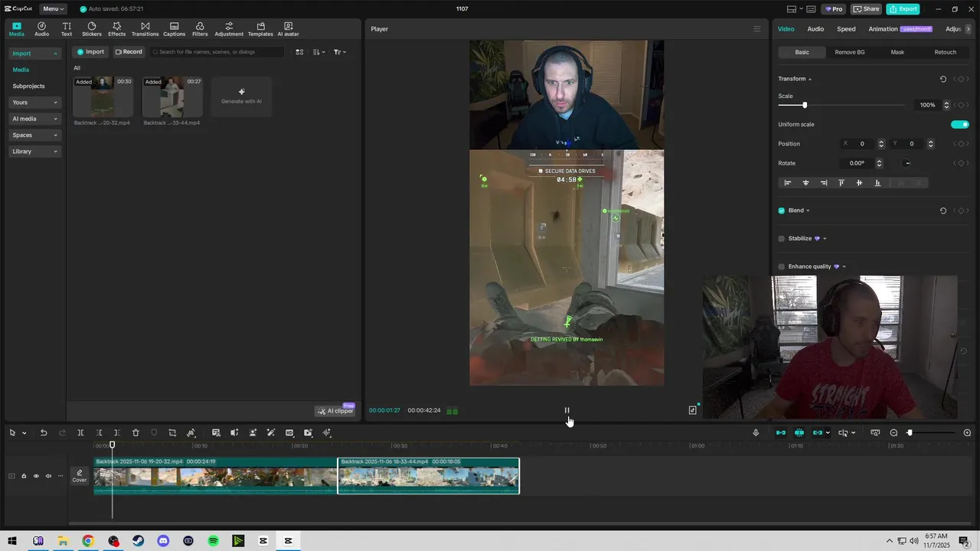Align clip left using align-left icon
This screenshot has height=551, width=980.
[787, 183]
